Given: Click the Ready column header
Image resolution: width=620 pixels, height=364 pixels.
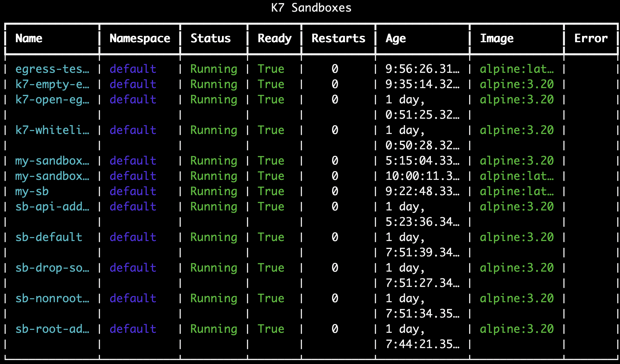Looking at the screenshot, I should tap(274, 38).
